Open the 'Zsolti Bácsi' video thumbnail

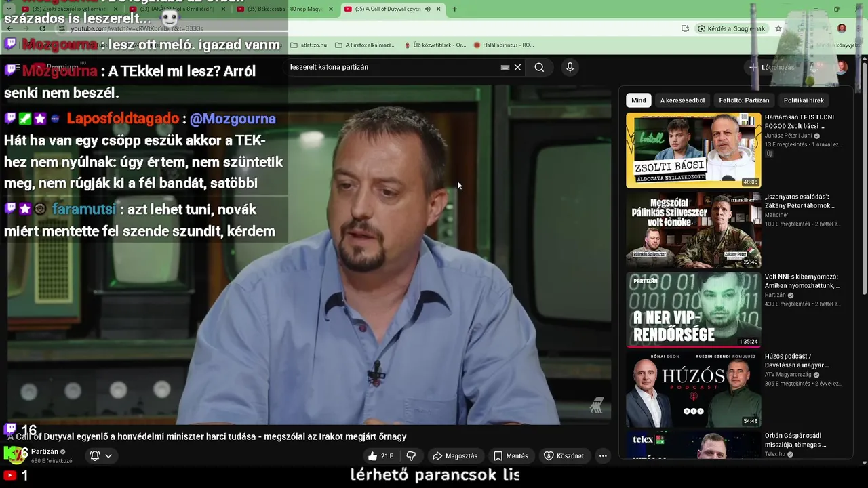click(693, 150)
